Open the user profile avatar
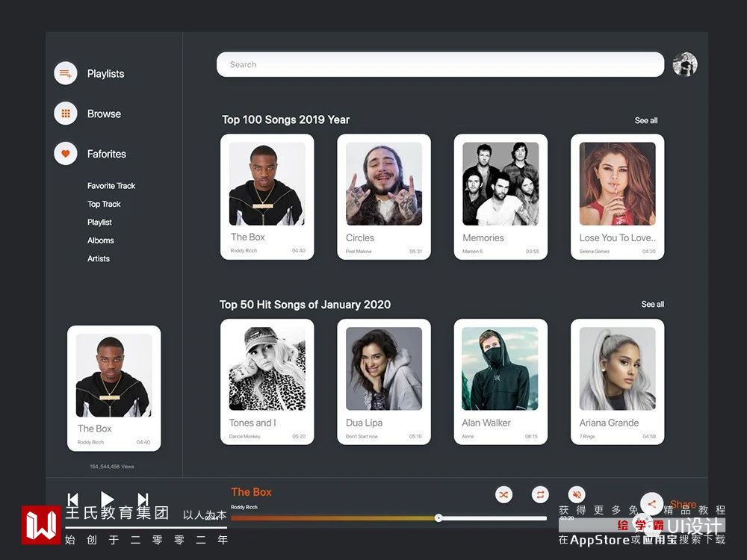 [685, 64]
